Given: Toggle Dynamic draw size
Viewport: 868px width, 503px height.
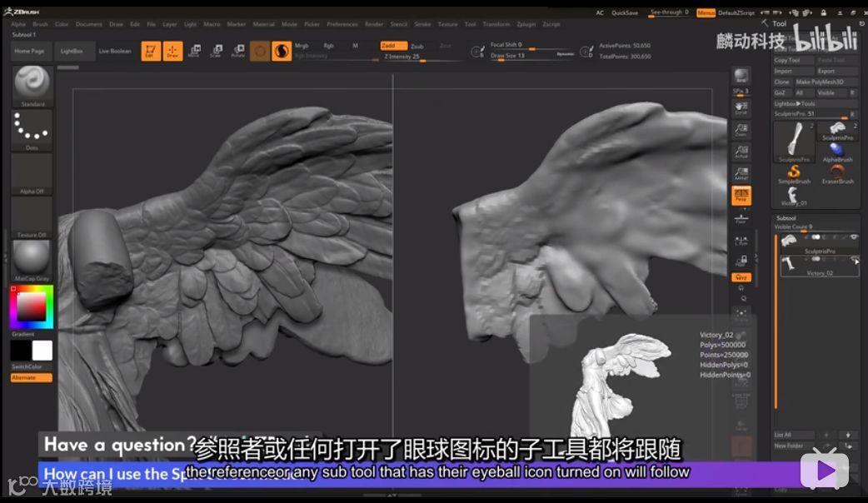Looking at the screenshot, I should click(x=565, y=53).
